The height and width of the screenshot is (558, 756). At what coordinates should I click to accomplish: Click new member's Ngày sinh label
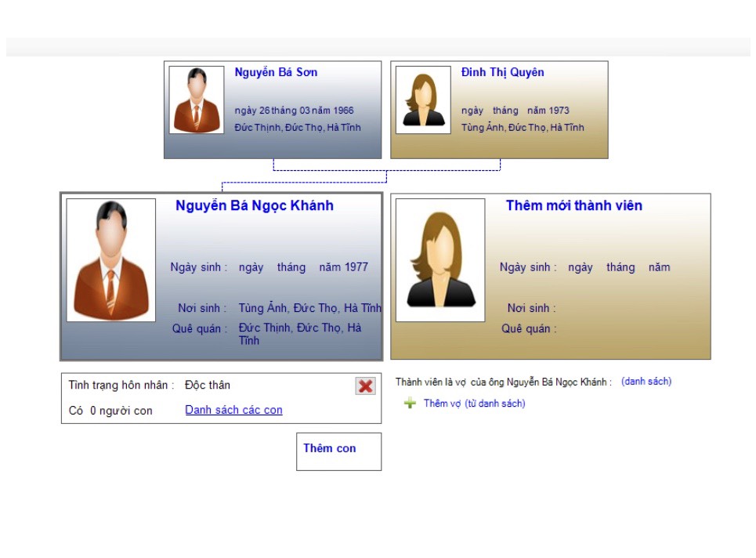tap(528, 267)
